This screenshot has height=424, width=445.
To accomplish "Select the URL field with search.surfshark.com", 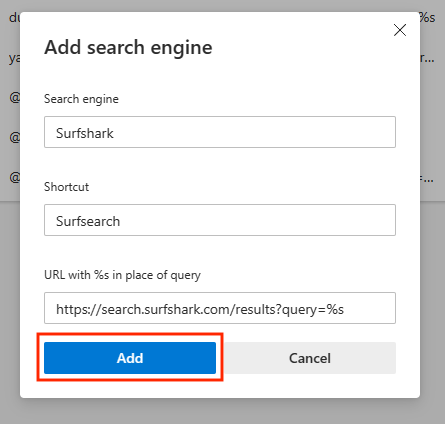I will [x=220, y=308].
